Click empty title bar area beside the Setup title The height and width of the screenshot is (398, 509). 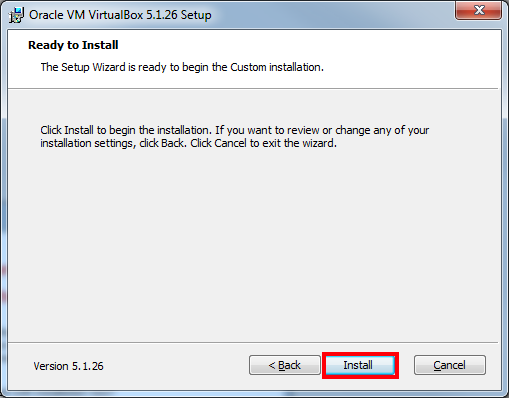pyautogui.click(x=333, y=15)
